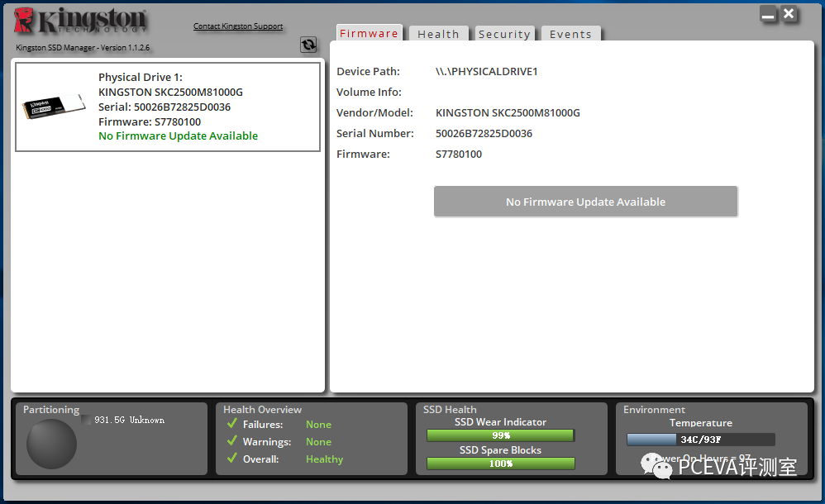This screenshot has height=504, width=825.
Task: Click the serial number value 50026B72825D0036 in details
Action: point(484,134)
